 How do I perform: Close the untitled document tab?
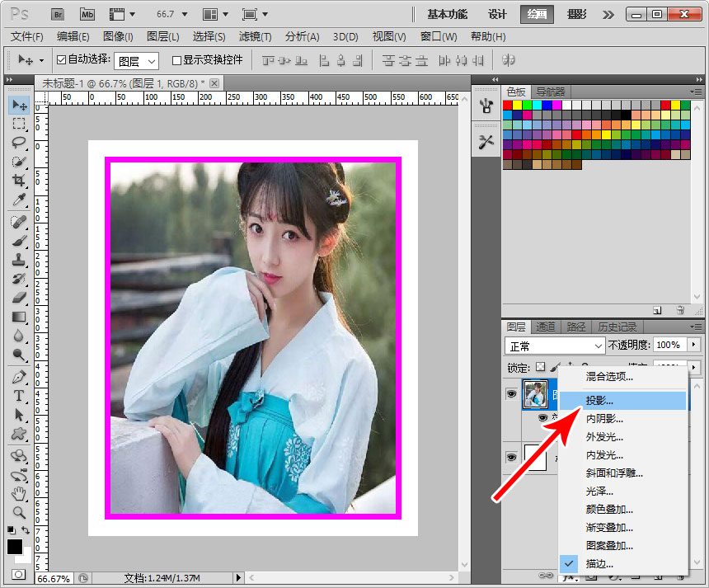click(214, 83)
